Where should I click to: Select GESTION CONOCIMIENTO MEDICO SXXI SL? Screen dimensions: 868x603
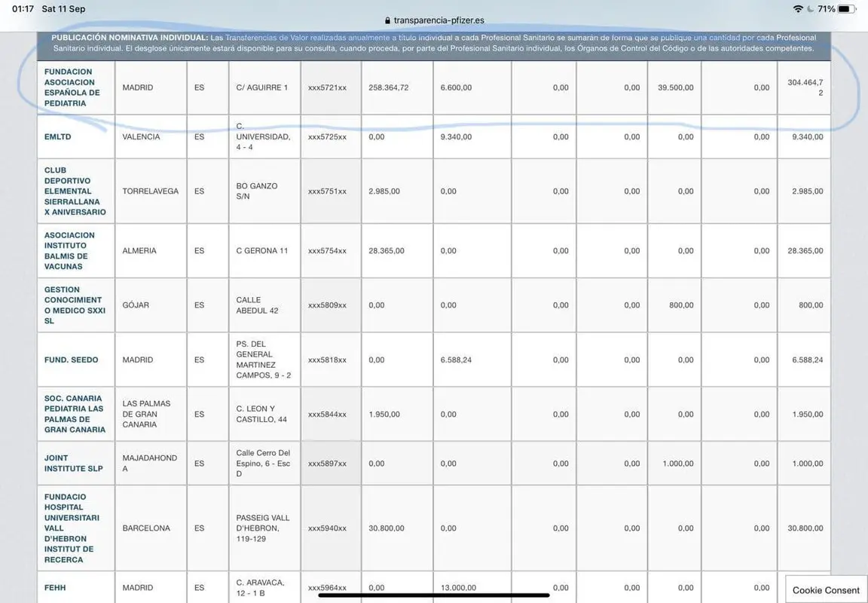coord(75,305)
